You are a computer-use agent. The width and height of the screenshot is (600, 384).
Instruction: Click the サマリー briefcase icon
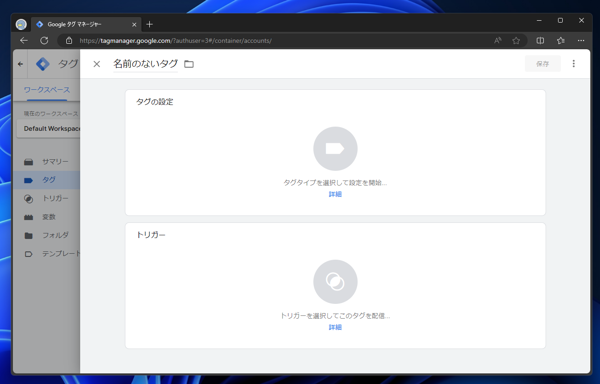pyautogui.click(x=28, y=162)
